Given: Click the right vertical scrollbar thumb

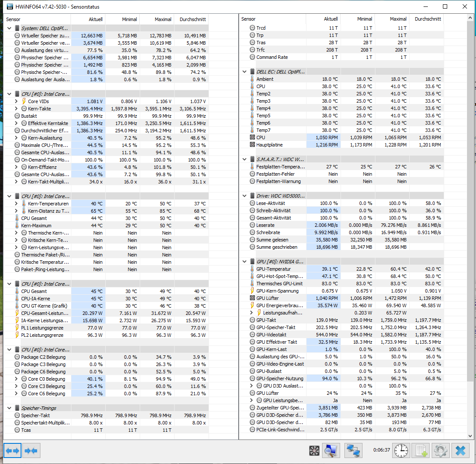Looking at the screenshot, I should [x=470, y=201].
